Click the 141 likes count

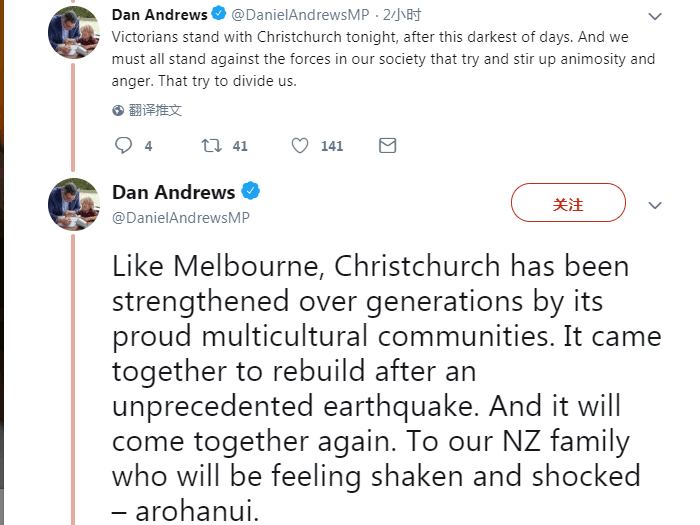[332, 146]
